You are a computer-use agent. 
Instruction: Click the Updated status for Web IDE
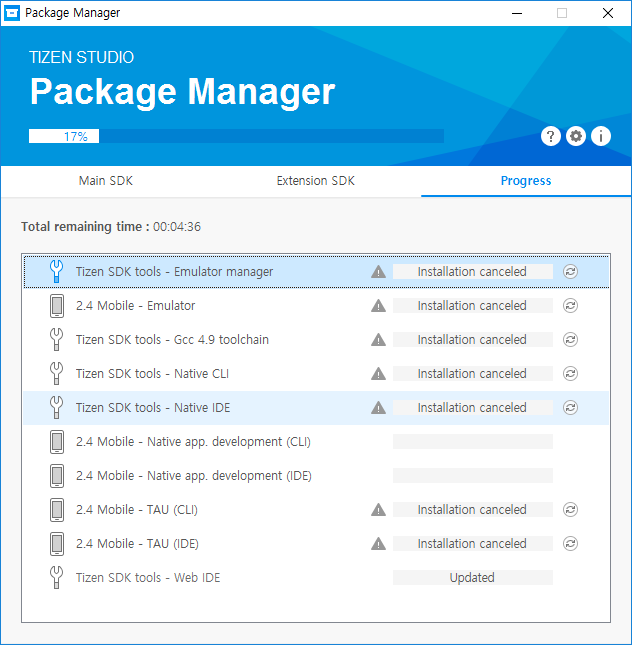click(472, 578)
